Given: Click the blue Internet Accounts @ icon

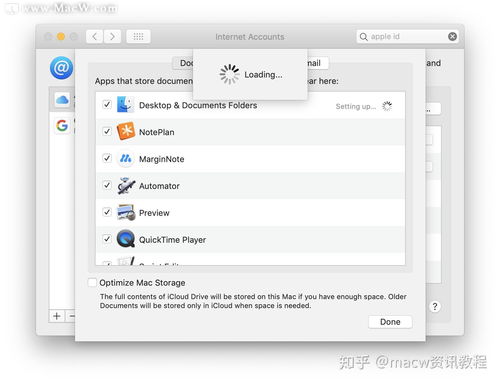Looking at the screenshot, I should tap(61, 68).
